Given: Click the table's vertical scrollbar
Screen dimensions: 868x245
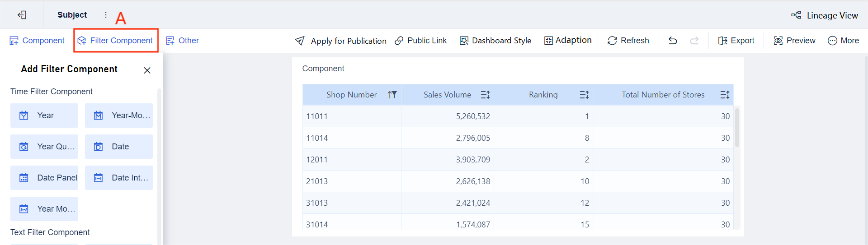Looking at the screenshot, I should coord(737,128).
